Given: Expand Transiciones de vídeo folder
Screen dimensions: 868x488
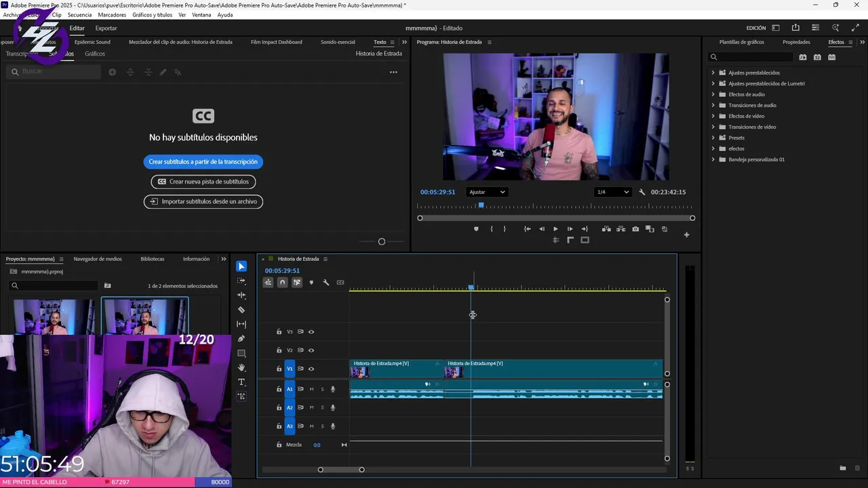Looking at the screenshot, I should click(713, 127).
